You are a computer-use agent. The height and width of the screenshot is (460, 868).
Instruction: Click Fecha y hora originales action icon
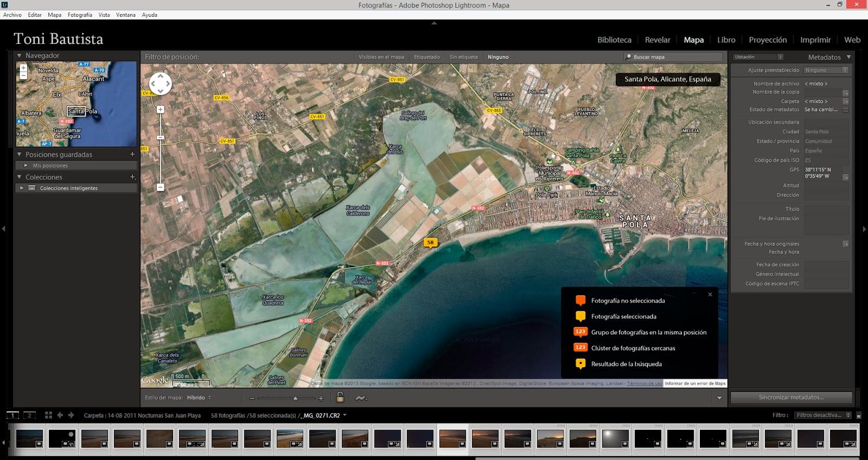coord(845,244)
